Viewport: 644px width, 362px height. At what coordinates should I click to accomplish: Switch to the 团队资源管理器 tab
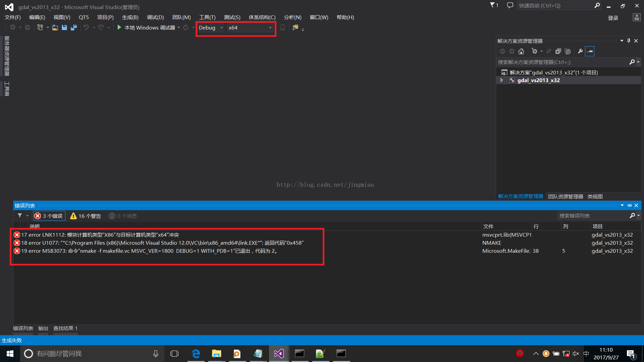click(566, 196)
